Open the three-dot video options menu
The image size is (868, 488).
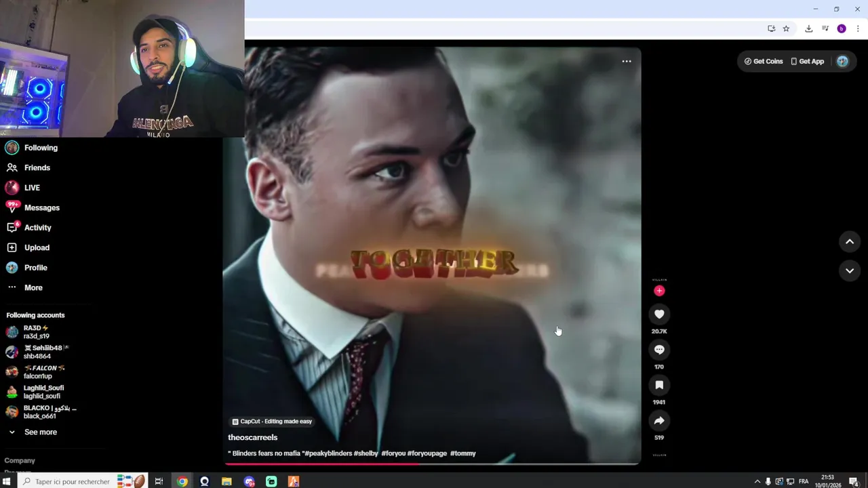coord(627,62)
